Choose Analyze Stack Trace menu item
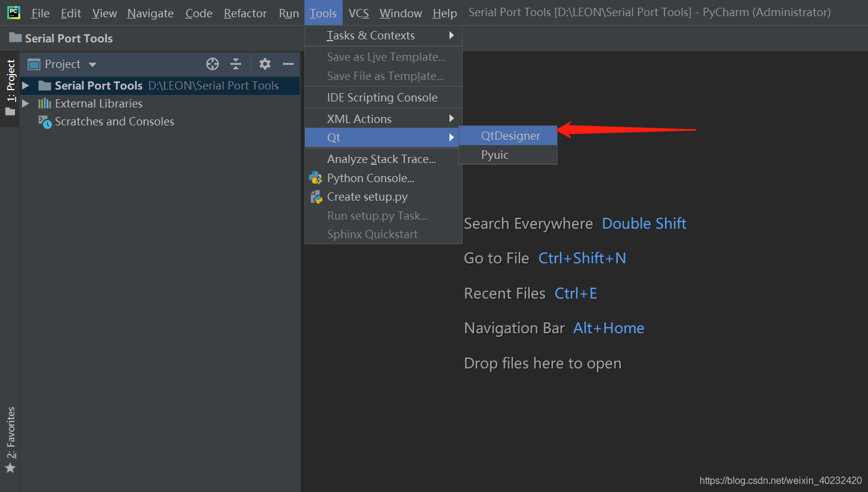The width and height of the screenshot is (868, 492). (383, 159)
